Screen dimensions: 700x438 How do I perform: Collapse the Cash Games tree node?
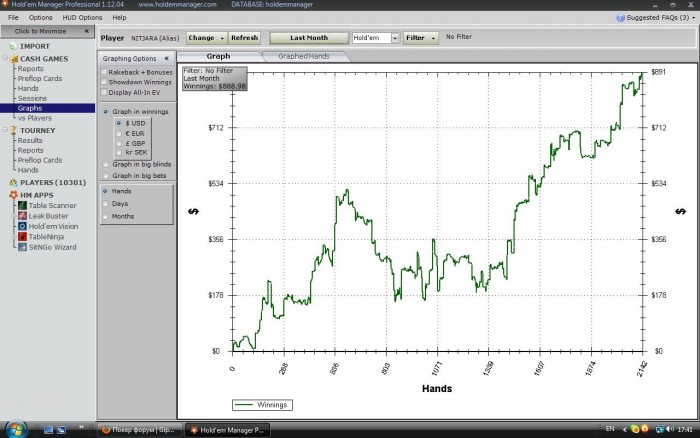pyautogui.click(x=5, y=58)
